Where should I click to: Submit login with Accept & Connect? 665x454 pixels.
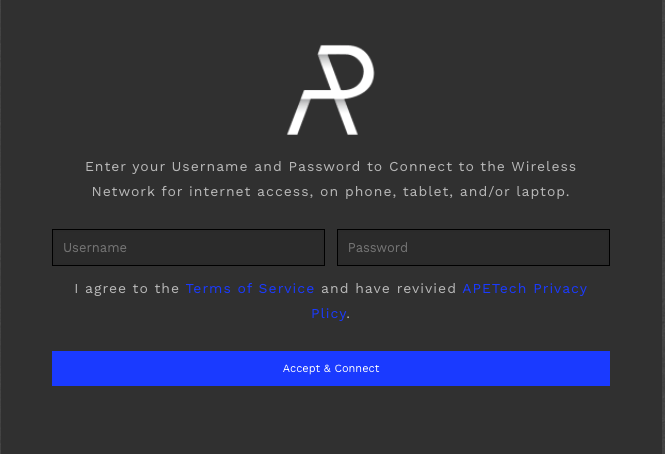[330, 368]
